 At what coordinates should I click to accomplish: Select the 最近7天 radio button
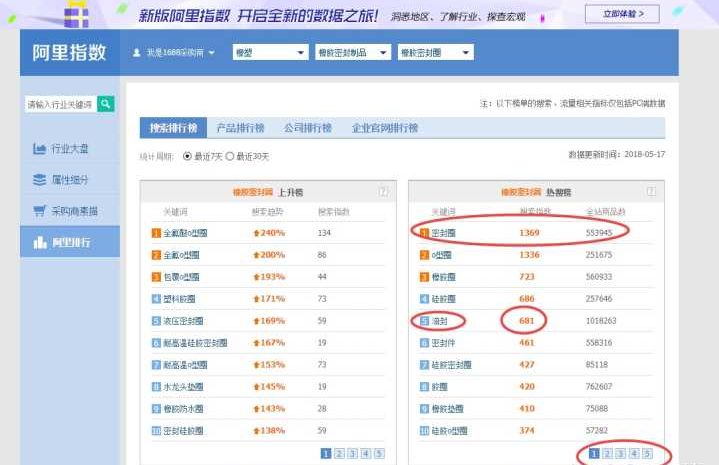click(x=187, y=156)
